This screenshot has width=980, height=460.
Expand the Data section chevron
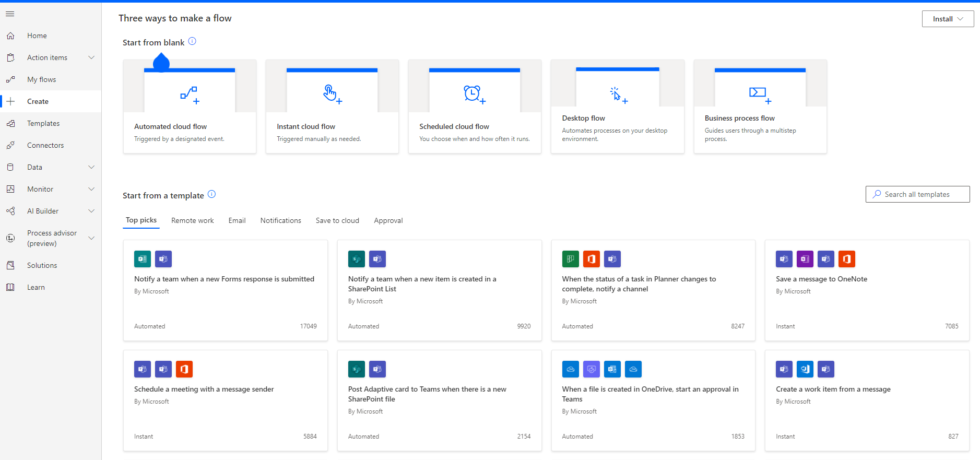tap(91, 167)
